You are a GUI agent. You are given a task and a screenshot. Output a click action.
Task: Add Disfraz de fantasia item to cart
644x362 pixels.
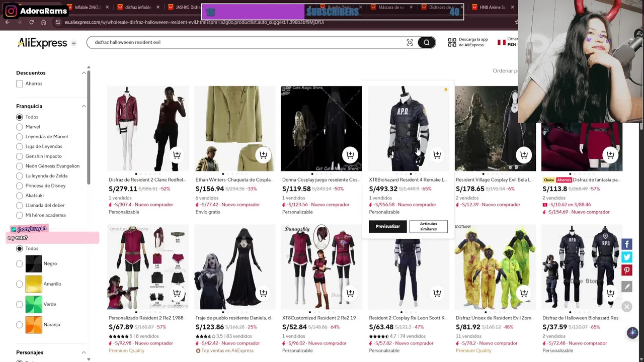coord(610,155)
